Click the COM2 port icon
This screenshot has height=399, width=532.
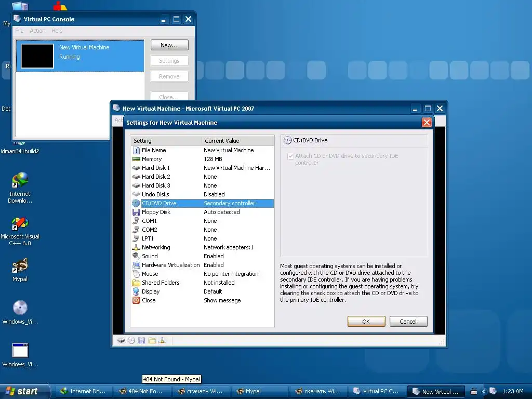click(136, 230)
